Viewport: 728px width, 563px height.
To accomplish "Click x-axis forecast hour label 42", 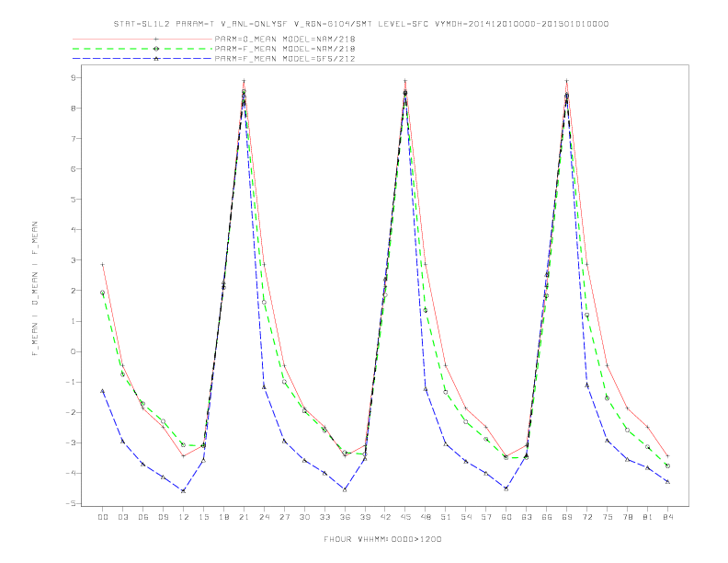I will [385, 517].
